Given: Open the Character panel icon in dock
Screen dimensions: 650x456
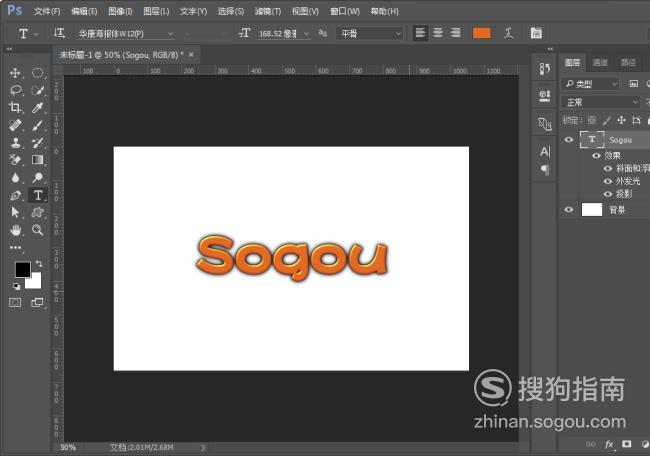Looking at the screenshot, I should point(545,152).
